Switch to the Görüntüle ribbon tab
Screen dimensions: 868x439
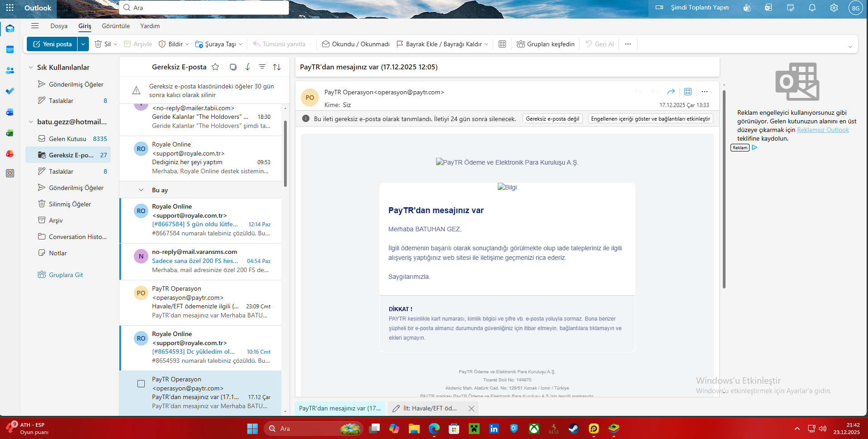[x=116, y=26]
